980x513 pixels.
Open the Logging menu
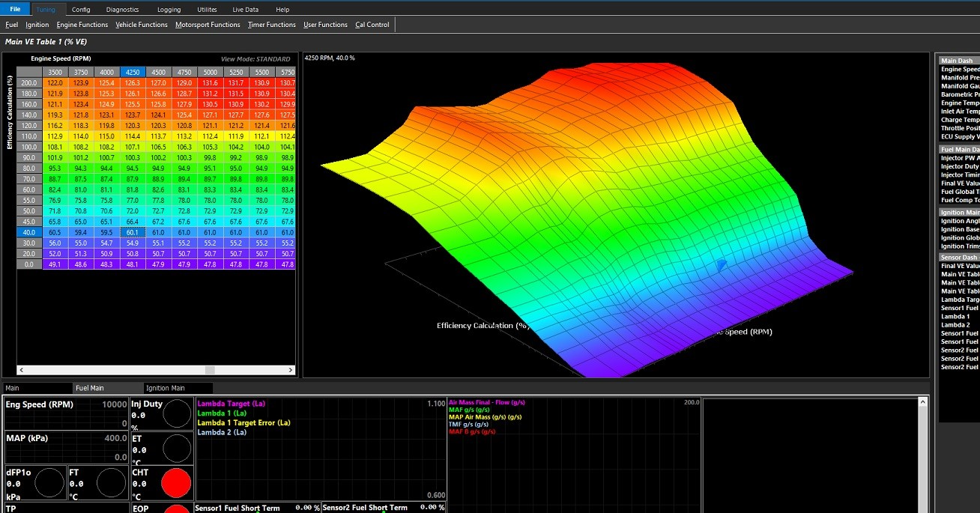click(169, 10)
